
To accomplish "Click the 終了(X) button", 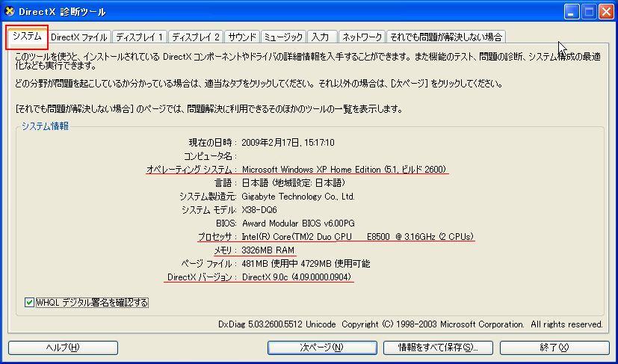I will 554,348.
